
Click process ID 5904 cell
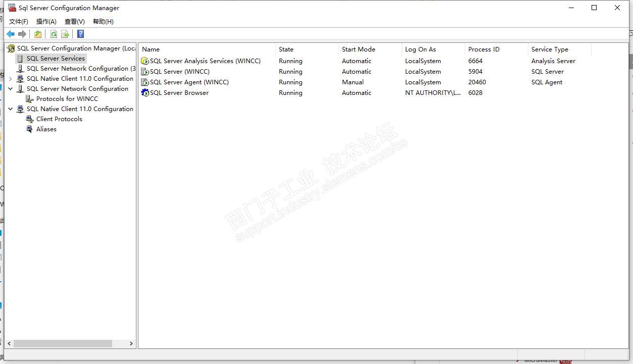coord(475,72)
